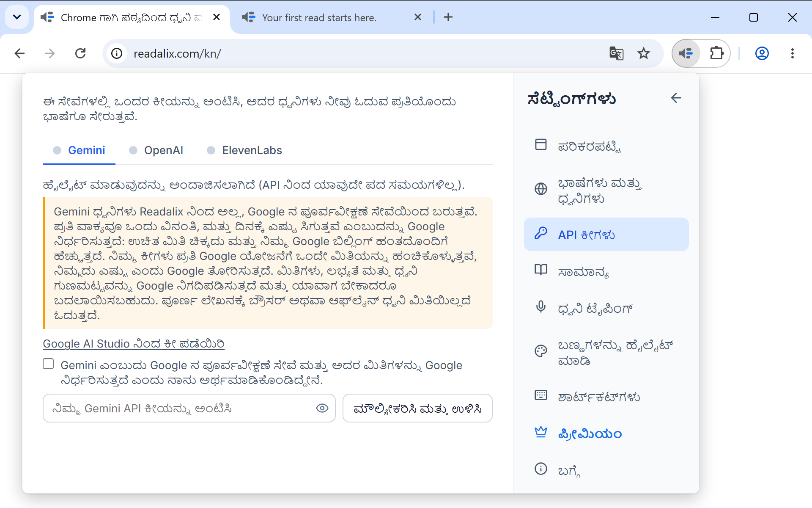Open the Chrome extensions puzzle icon

click(x=716, y=53)
